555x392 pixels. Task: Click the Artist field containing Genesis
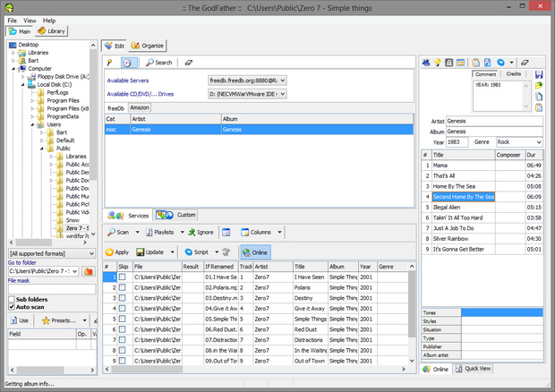click(494, 122)
